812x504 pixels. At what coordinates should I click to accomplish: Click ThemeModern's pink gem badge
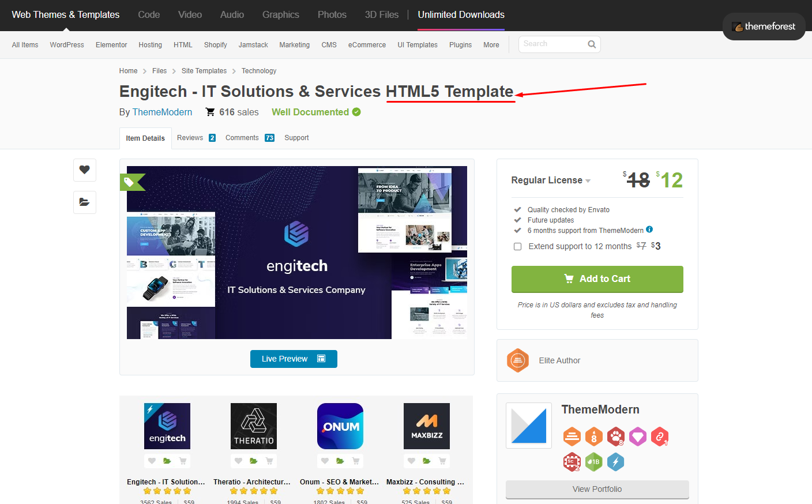coord(638,437)
